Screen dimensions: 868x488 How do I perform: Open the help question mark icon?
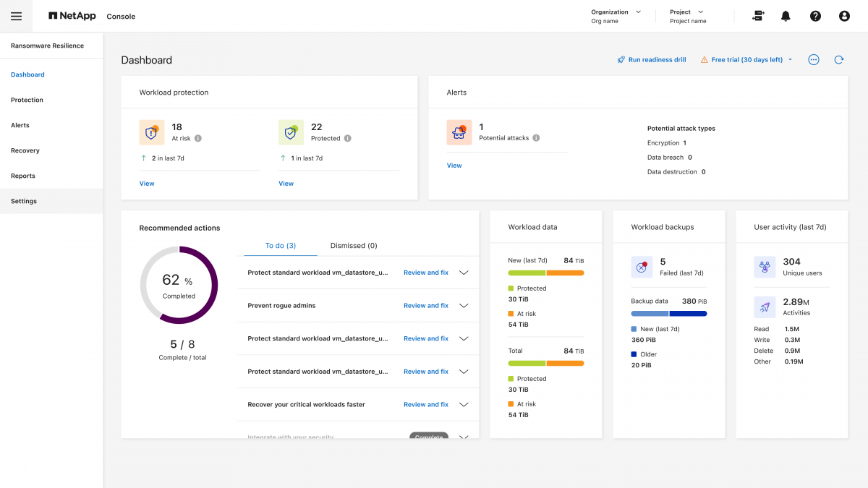point(815,15)
